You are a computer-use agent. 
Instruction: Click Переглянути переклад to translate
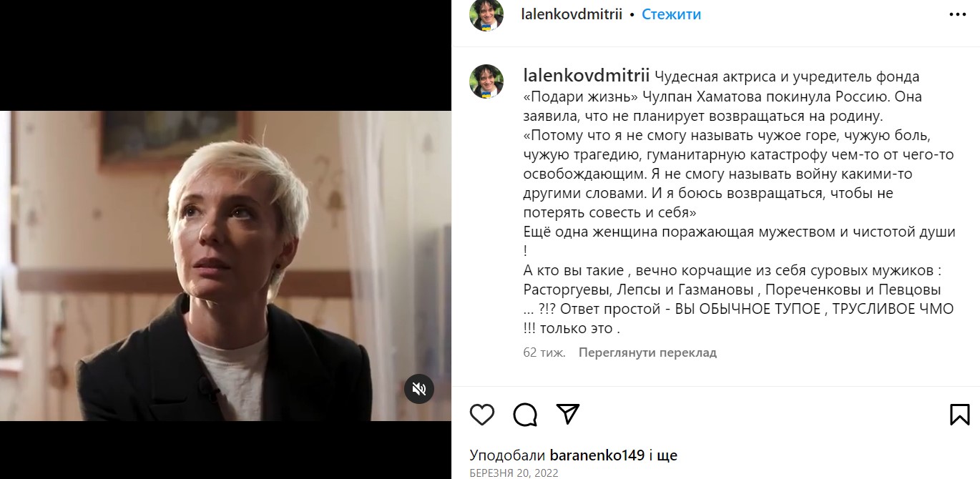(647, 352)
